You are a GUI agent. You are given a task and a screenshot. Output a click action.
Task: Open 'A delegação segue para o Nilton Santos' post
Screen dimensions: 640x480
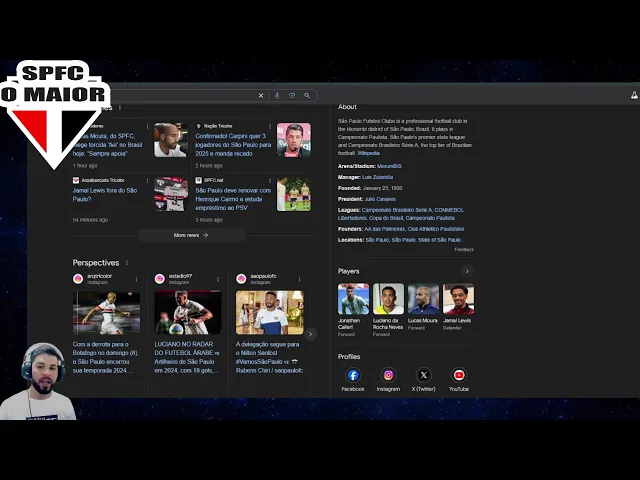[x=269, y=357]
